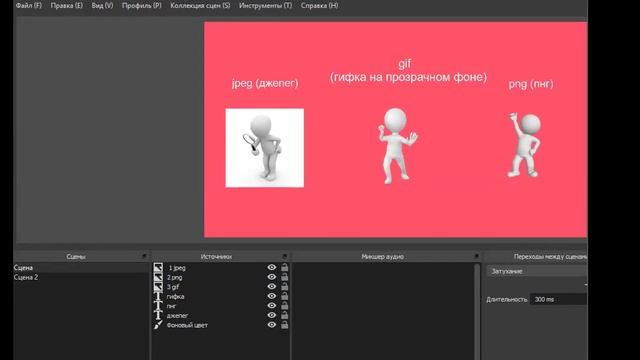640x360 pixels.
Task: Select the 'png (пнг)' label in preview
Action: pyautogui.click(x=531, y=84)
